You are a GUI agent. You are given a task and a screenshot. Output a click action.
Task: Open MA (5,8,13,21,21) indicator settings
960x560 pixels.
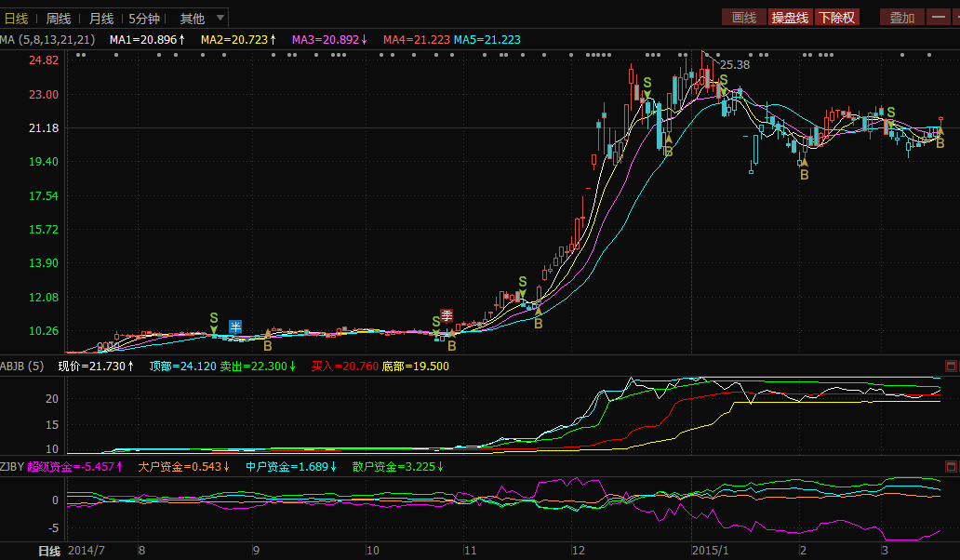pyautogui.click(x=47, y=40)
